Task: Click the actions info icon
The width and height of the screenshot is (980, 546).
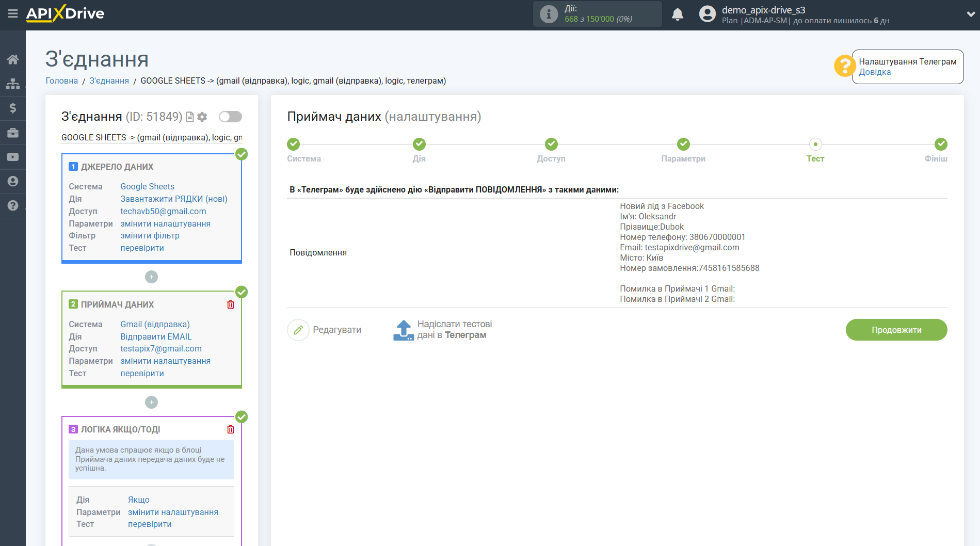Action: 549,14
